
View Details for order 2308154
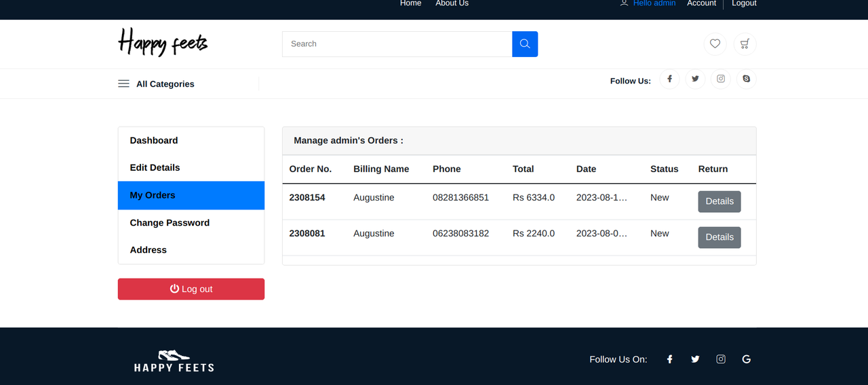click(719, 201)
